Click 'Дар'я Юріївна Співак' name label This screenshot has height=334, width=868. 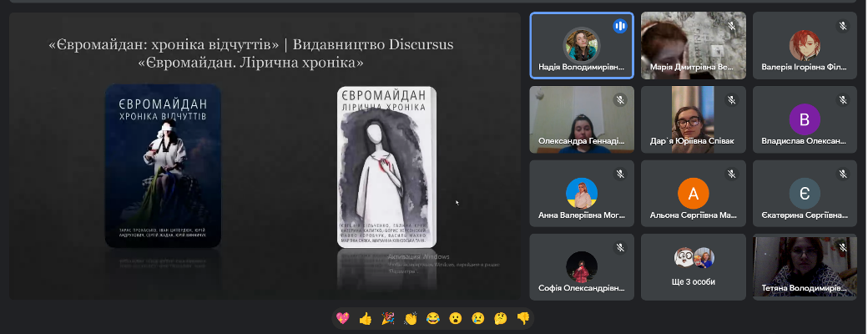692,140
